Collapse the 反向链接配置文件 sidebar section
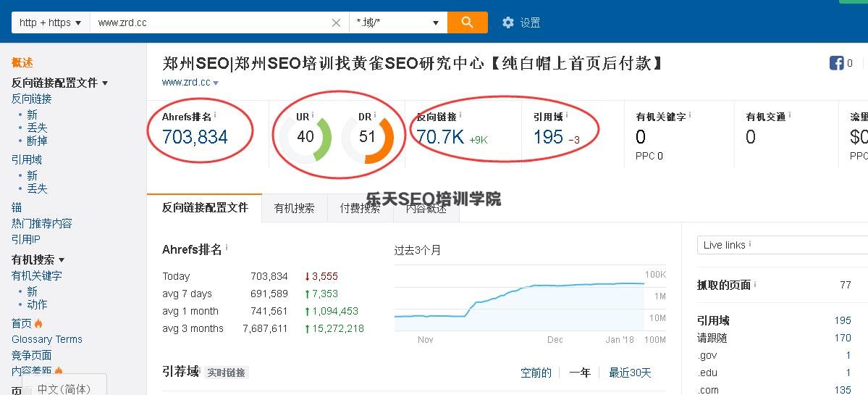The height and width of the screenshot is (395, 868). (x=105, y=83)
